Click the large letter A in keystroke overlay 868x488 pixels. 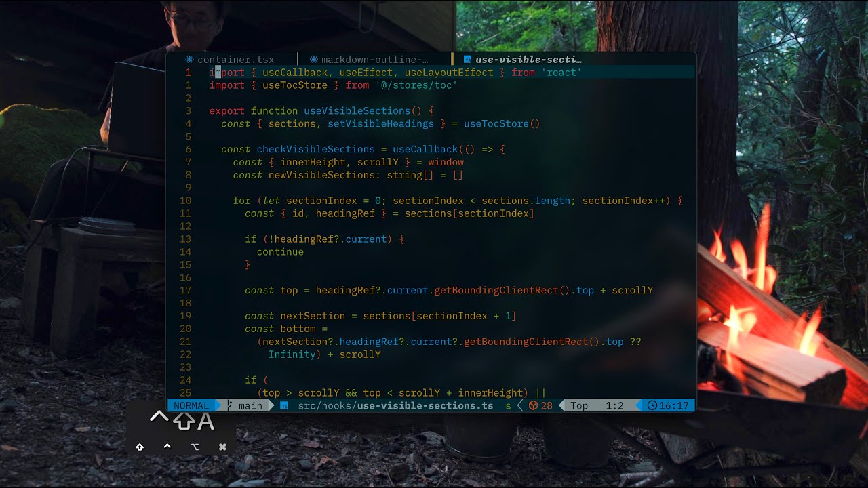(205, 422)
